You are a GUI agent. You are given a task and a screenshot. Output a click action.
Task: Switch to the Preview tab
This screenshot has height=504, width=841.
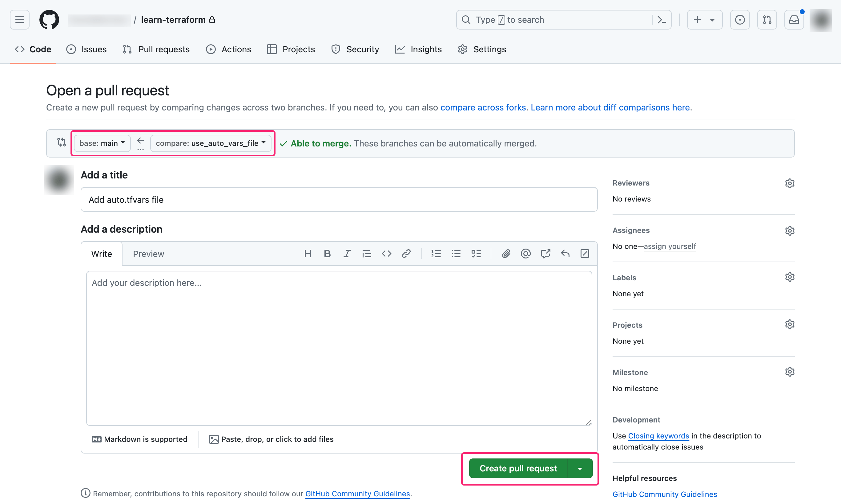[x=148, y=254]
